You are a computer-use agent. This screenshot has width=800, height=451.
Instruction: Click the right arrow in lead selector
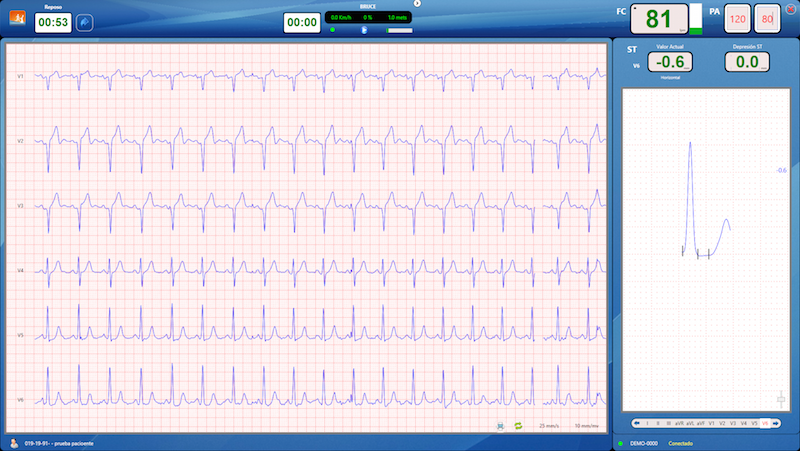pyautogui.click(x=776, y=424)
